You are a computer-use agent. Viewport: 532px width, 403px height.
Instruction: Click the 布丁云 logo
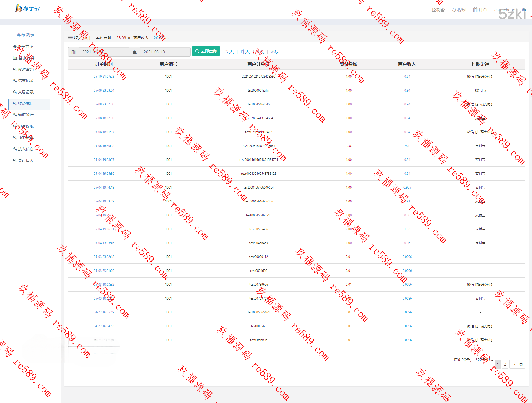(27, 9)
